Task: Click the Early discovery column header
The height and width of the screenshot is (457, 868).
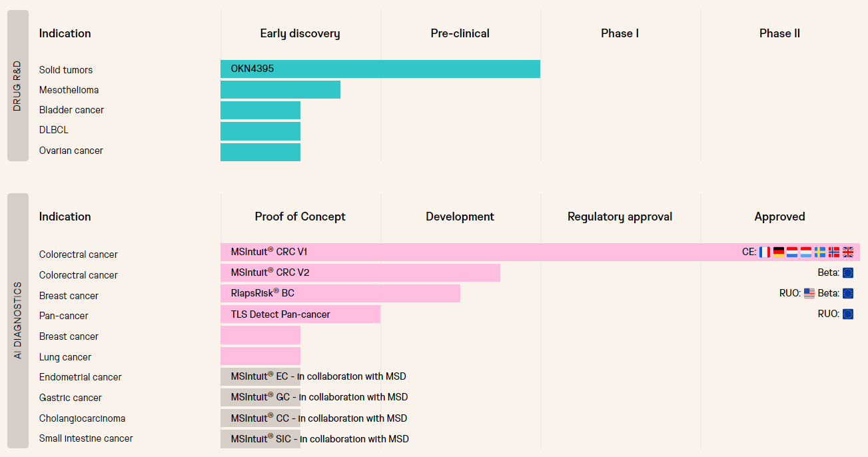Action: [x=300, y=33]
